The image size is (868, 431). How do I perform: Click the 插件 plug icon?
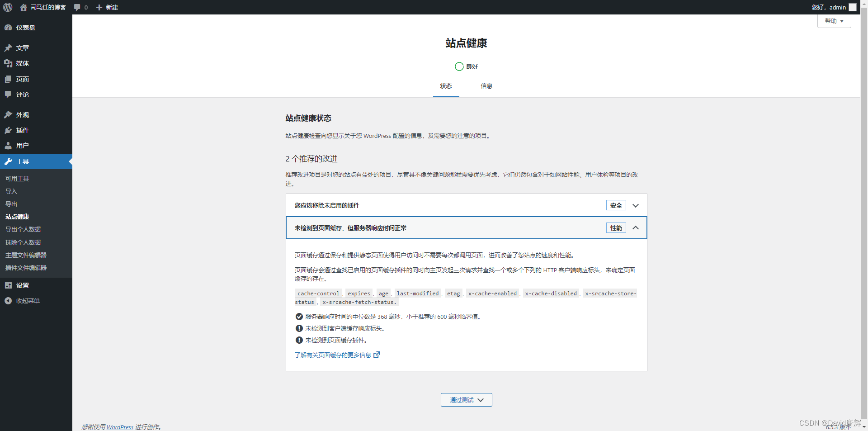(8, 130)
